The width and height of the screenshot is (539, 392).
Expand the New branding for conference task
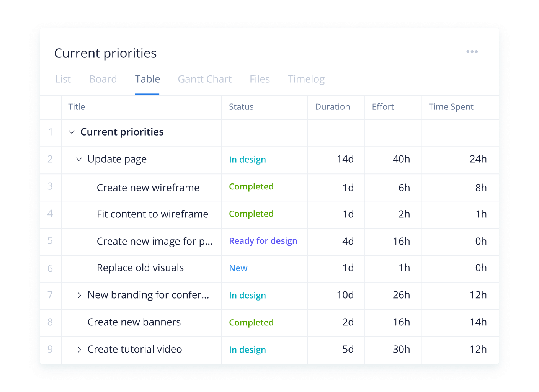tap(79, 295)
